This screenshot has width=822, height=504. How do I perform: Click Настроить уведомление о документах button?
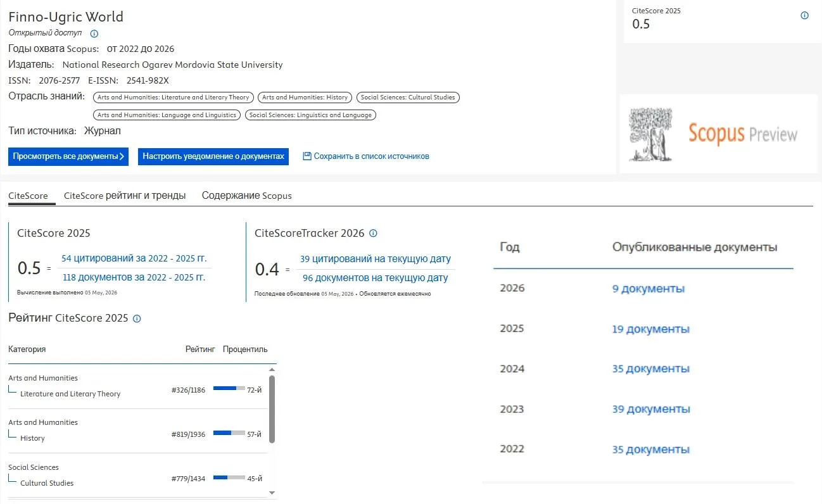coord(213,156)
